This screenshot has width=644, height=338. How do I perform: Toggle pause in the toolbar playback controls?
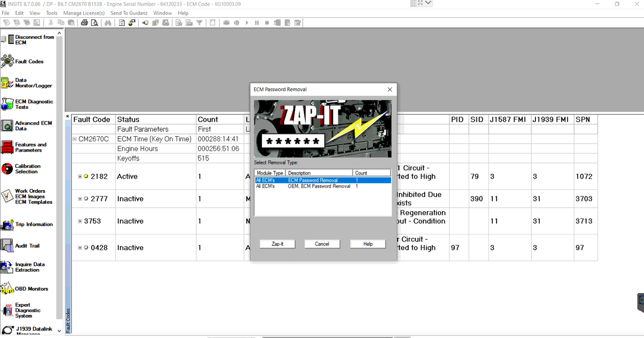pyautogui.click(x=257, y=22)
